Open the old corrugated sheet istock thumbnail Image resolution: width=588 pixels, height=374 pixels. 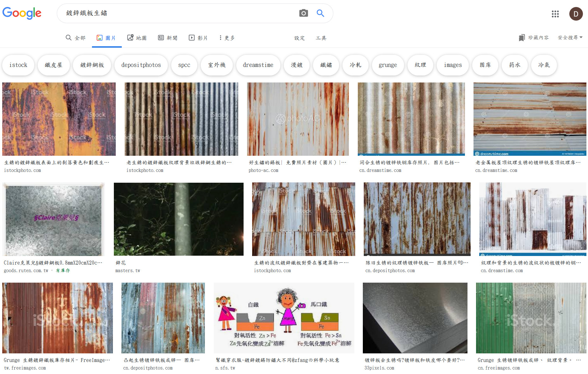click(x=181, y=119)
